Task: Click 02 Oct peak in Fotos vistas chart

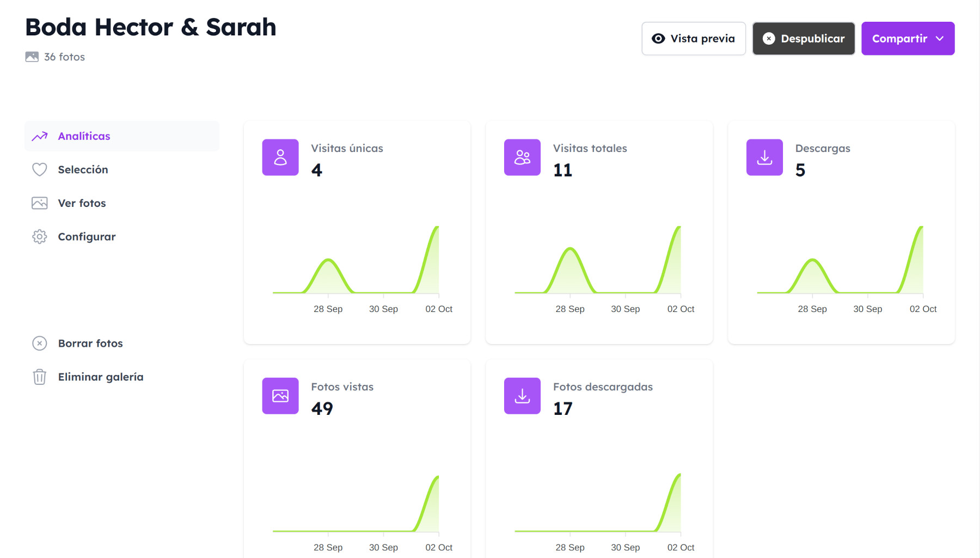Action: tap(437, 477)
